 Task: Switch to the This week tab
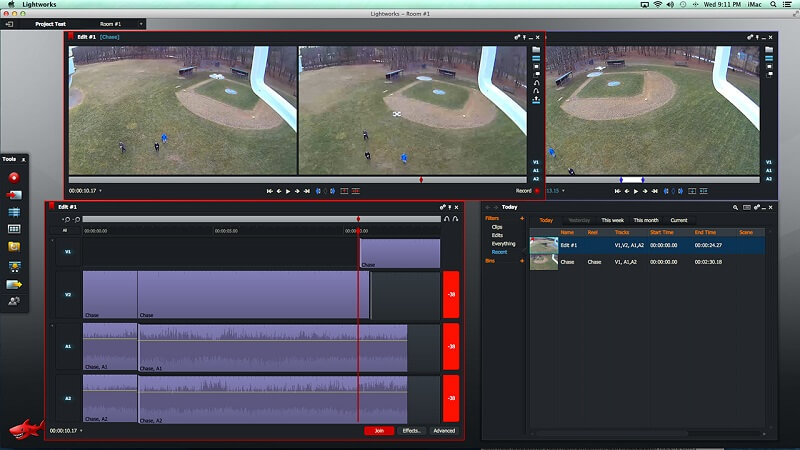pos(612,220)
